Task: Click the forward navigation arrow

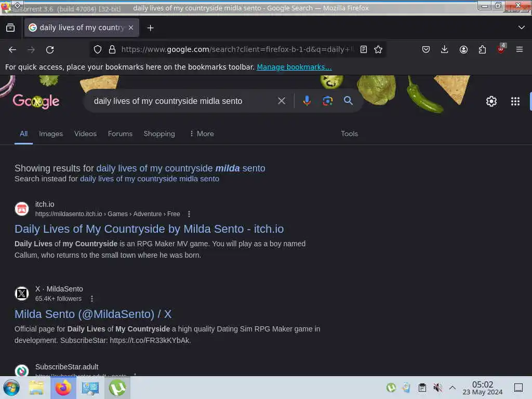Action: tap(31, 49)
